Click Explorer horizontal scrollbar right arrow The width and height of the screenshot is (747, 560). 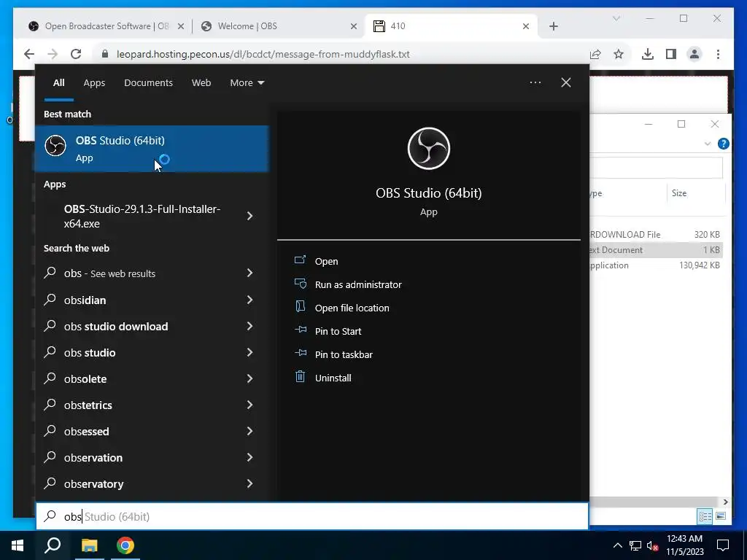coord(725,502)
